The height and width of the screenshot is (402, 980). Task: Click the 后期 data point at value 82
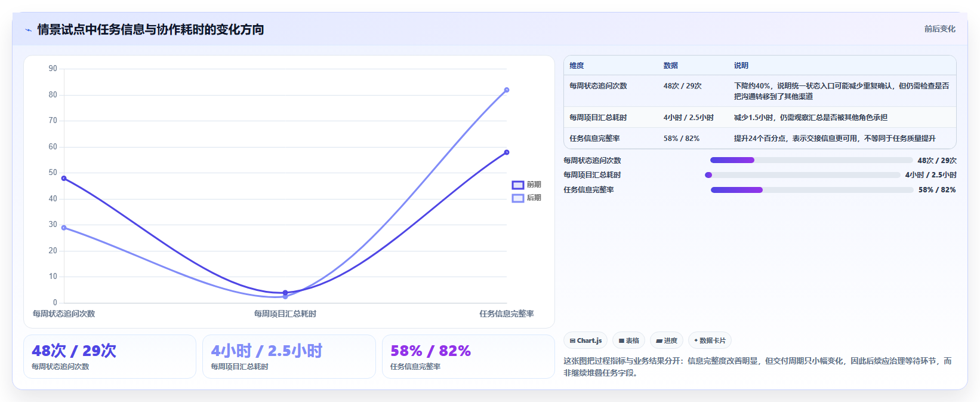pyautogui.click(x=507, y=90)
